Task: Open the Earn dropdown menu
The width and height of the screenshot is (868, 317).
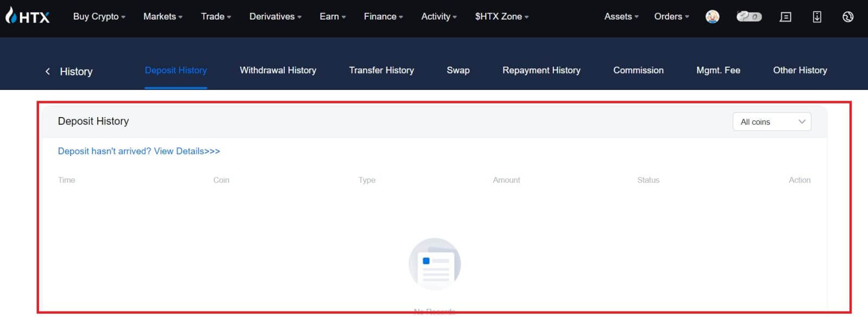Action: [332, 17]
